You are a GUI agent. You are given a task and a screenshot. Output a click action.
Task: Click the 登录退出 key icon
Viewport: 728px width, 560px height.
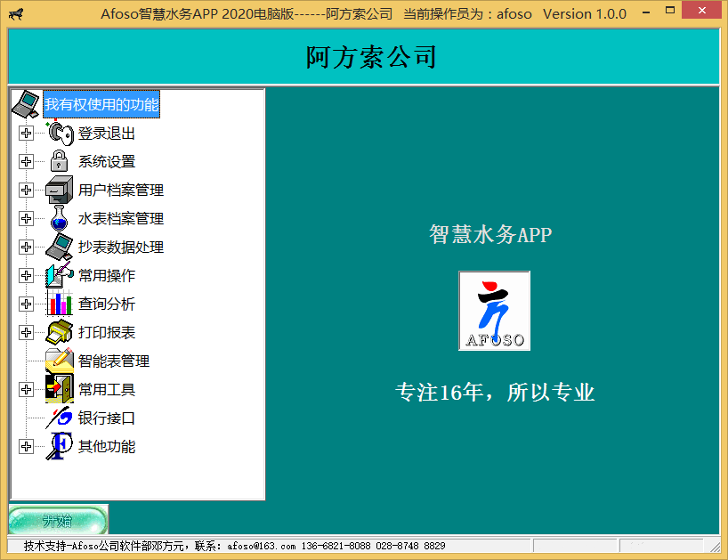coord(60,134)
